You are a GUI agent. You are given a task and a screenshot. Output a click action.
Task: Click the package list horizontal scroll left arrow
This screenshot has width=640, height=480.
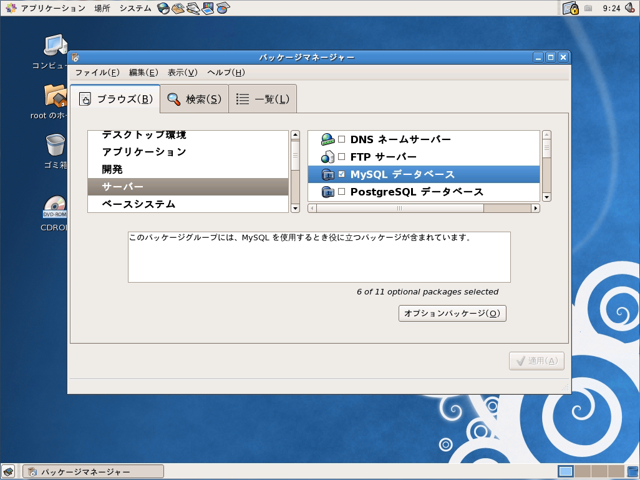pos(312,208)
